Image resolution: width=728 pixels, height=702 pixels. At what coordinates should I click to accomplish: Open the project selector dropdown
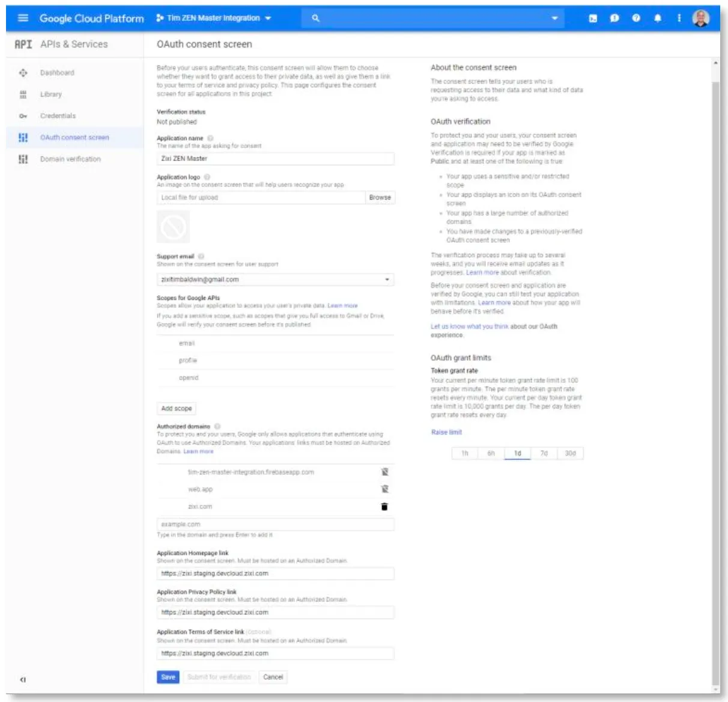point(214,18)
